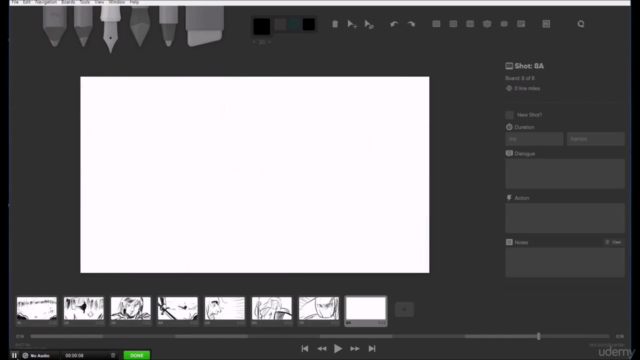The image size is (640, 360).
Task: Click the duration milliseconds field
Action: point(534,139)
